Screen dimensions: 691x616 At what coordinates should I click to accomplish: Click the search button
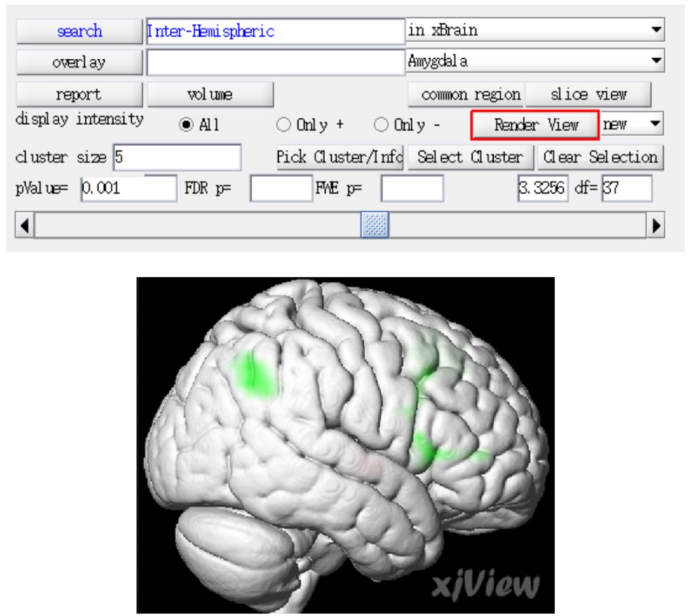79,31
